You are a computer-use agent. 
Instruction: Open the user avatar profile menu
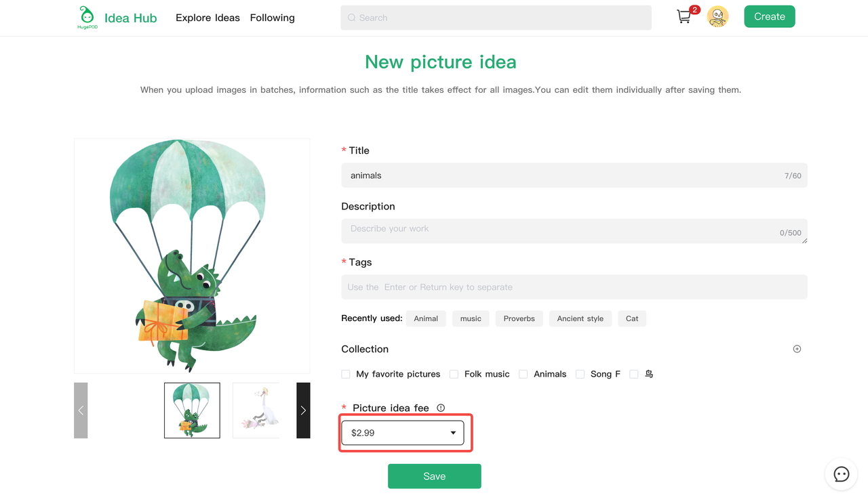coord(717,17)
